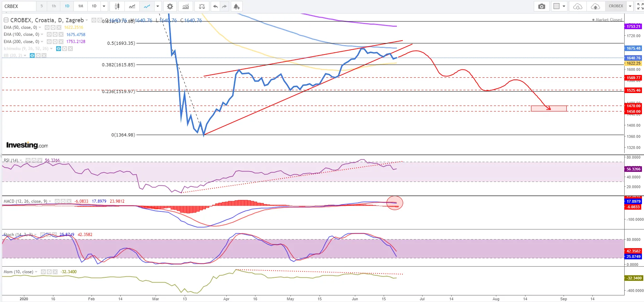Switch to the area chart style icon
The width and height of the screenshot is (644, 302).
coord(132,6)
